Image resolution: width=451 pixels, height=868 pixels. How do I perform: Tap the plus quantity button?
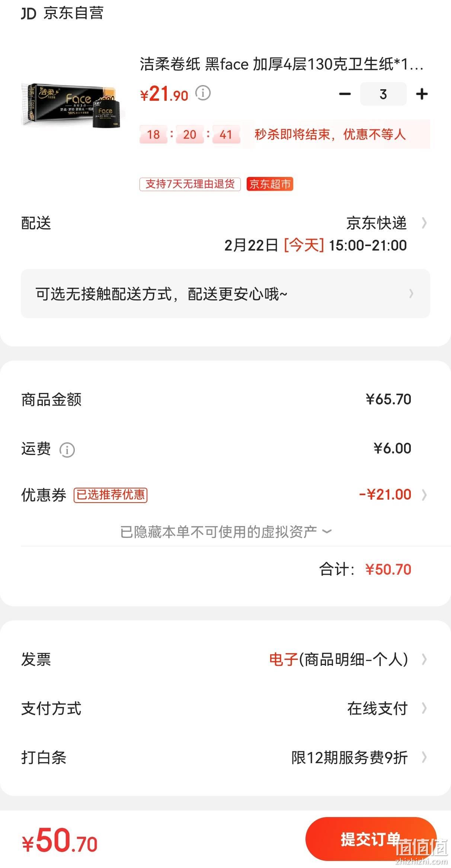(x=422, y=94)
